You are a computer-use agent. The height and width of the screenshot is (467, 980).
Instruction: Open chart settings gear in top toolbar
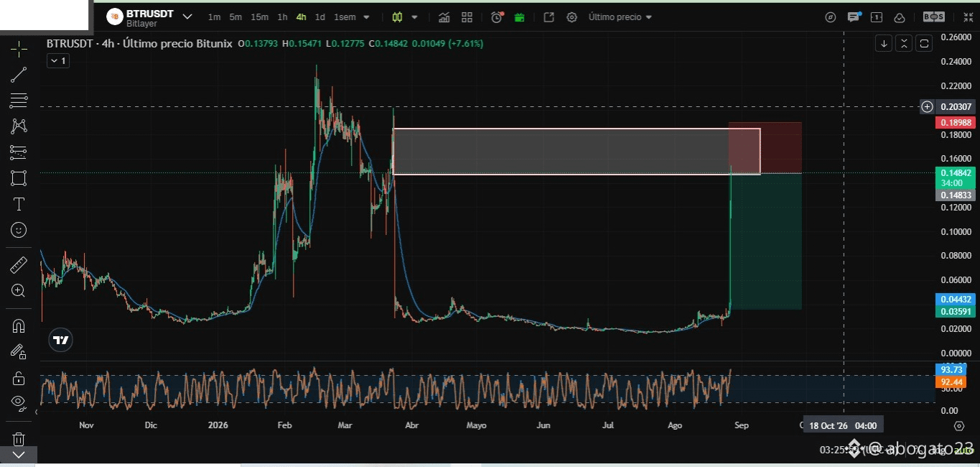[x=571, y=17]
